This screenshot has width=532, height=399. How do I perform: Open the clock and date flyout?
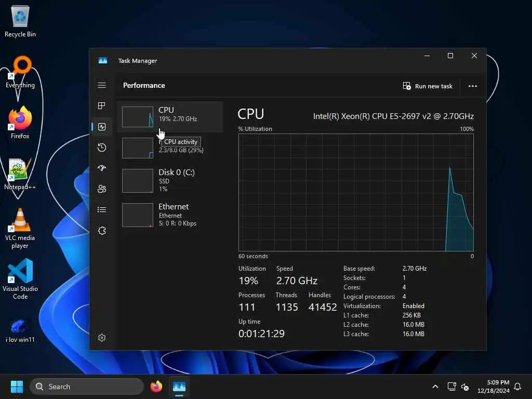pyautogui.click(x=494, y=387)
